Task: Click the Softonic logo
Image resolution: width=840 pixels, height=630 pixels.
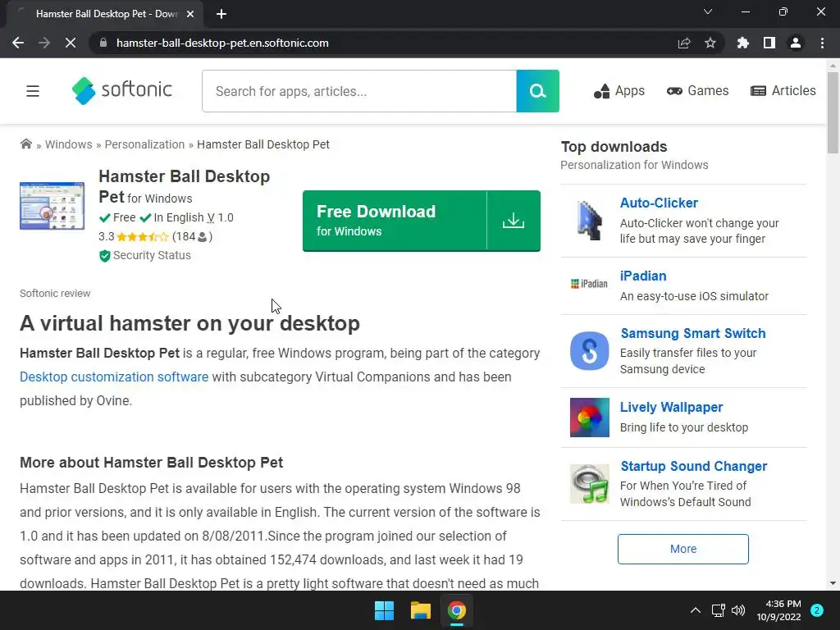Action: pos(122,90)
